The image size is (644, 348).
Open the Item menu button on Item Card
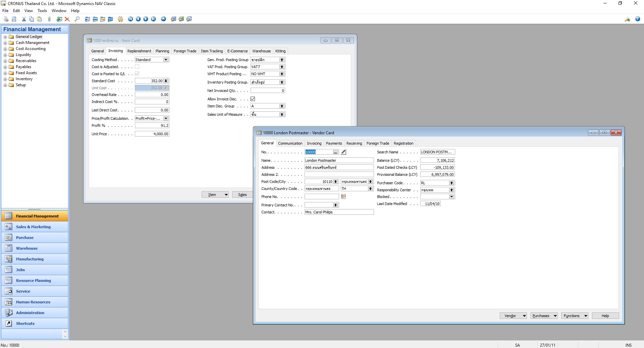pyautogui.click(x=215, y=195)
